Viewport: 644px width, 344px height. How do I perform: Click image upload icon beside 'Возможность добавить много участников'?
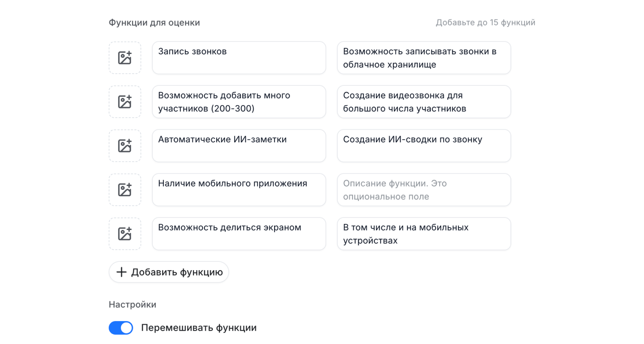pyautogui.click(x=125, y=102)
